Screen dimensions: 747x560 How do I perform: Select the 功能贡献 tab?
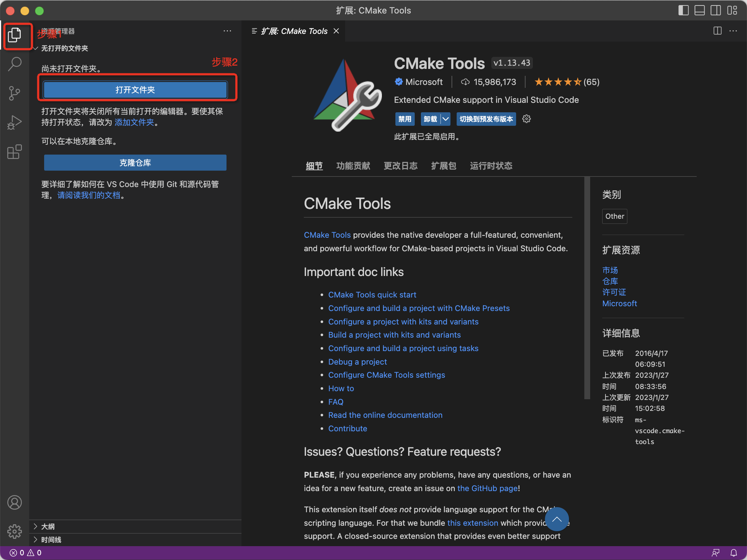coord(353,166)
